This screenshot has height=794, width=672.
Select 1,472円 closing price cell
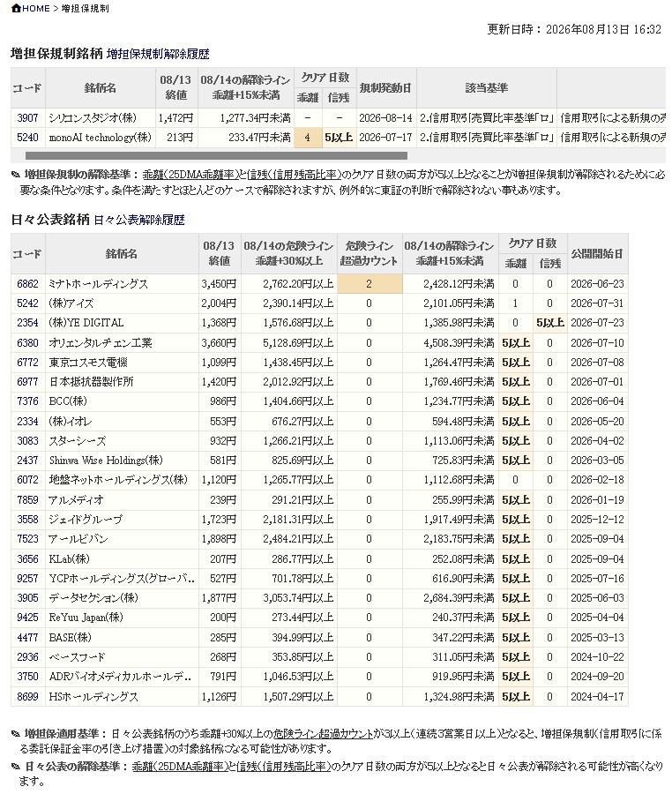click(x=176, y=118)
